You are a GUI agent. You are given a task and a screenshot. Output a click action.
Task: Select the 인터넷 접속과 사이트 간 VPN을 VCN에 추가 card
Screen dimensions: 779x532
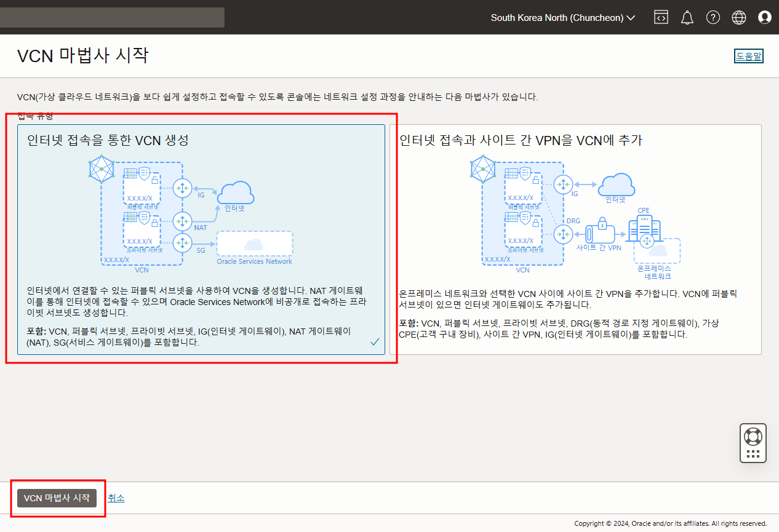[x=575, y=240]
